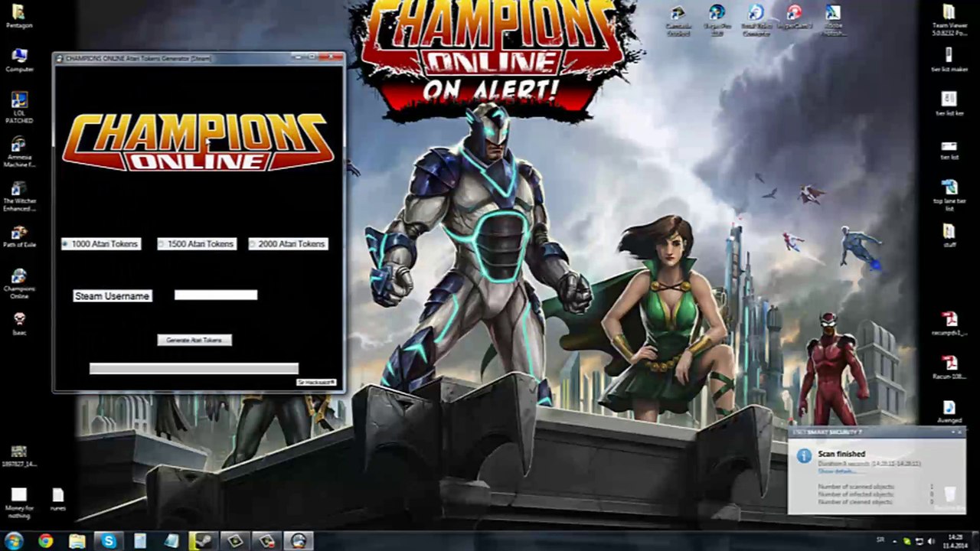980x551 pixels.
Task: Select the Isaac desktop shortcut
Action: click(19, 323)
